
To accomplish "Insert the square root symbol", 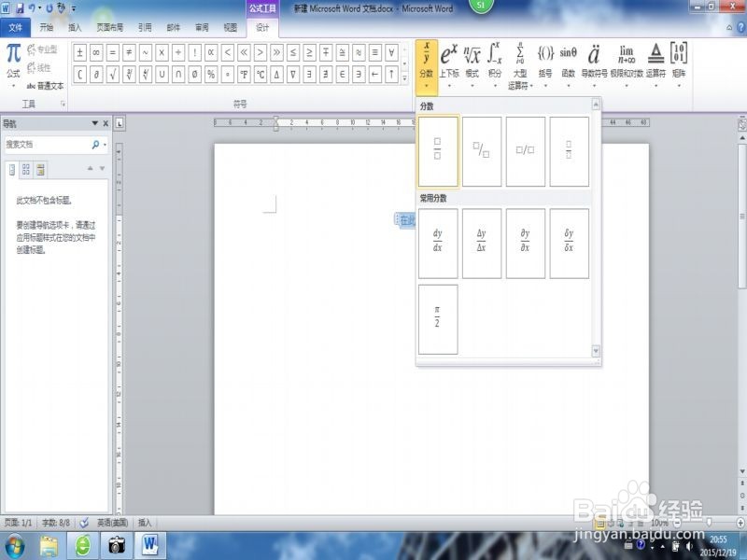I will [x=112, y=75].
